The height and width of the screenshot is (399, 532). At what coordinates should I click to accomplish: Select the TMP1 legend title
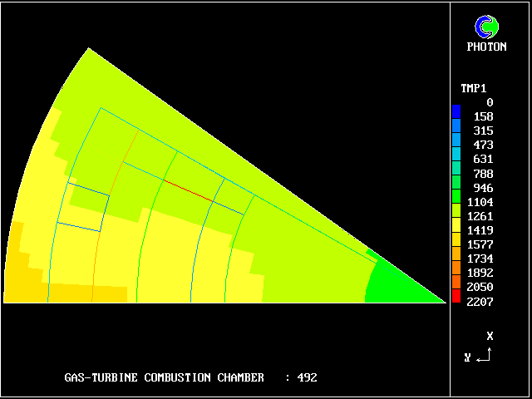(x=474, y=88)
